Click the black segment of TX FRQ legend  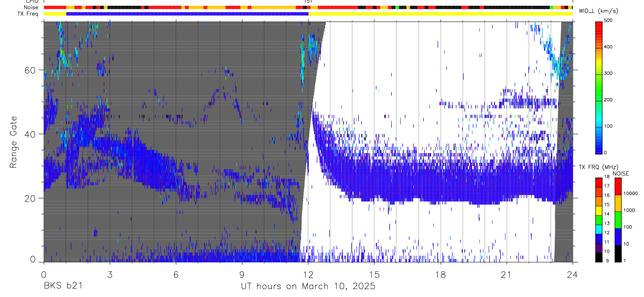tap(598, 257)
